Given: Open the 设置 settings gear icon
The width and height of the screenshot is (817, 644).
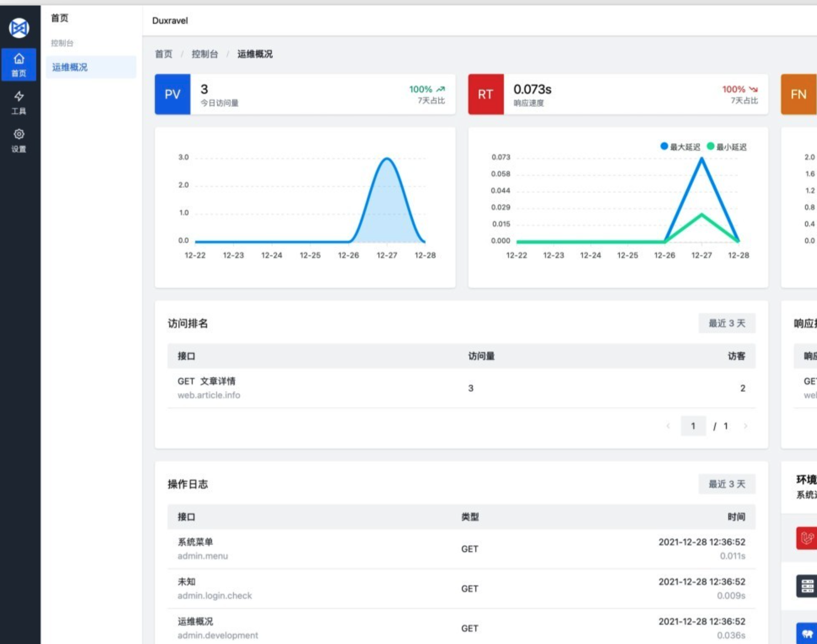Looking at the screenshot, I should click(x=19, y=140).
